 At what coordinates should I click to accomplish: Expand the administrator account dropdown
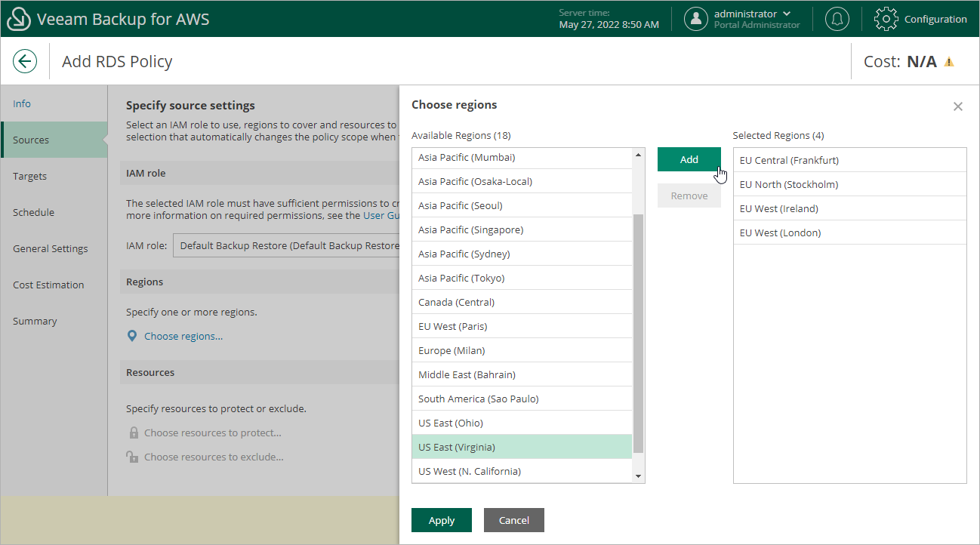tap(788, 13)
